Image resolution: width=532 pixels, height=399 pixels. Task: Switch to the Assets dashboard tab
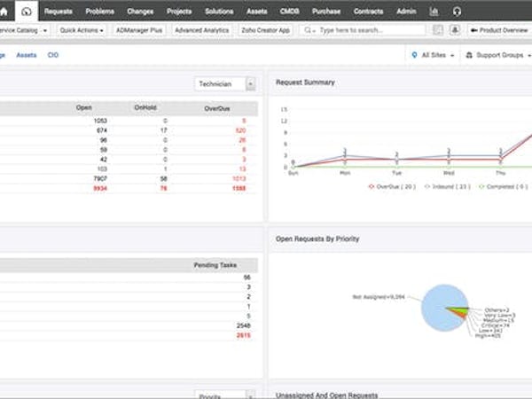click(27, 55)
